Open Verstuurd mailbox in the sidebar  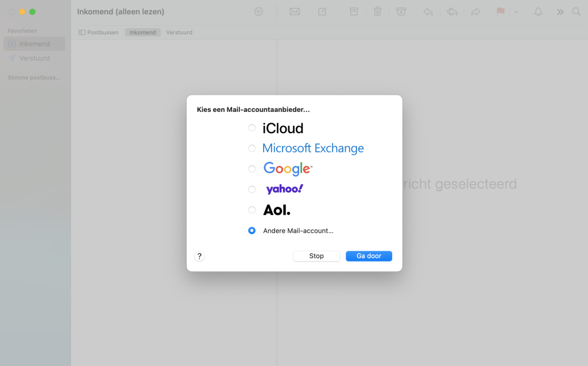pos(34,59)
